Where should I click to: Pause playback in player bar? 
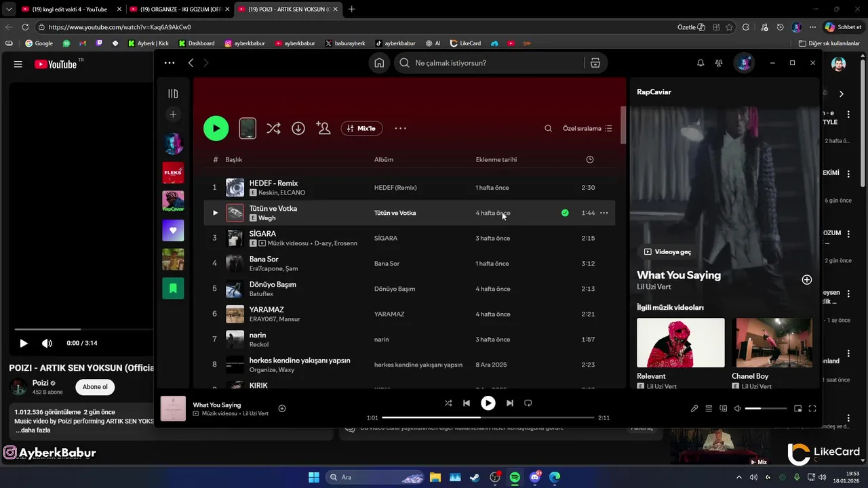488,403
